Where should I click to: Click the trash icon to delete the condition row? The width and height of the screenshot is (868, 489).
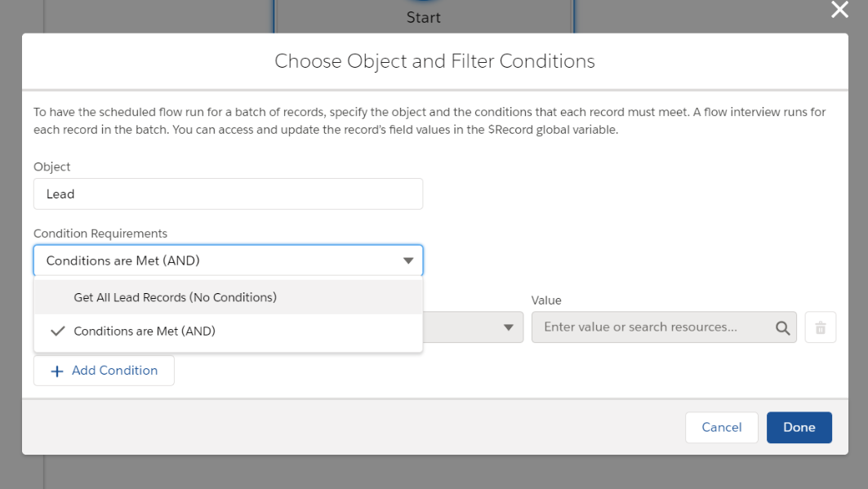pyautogui.click(x=820, y=327)
